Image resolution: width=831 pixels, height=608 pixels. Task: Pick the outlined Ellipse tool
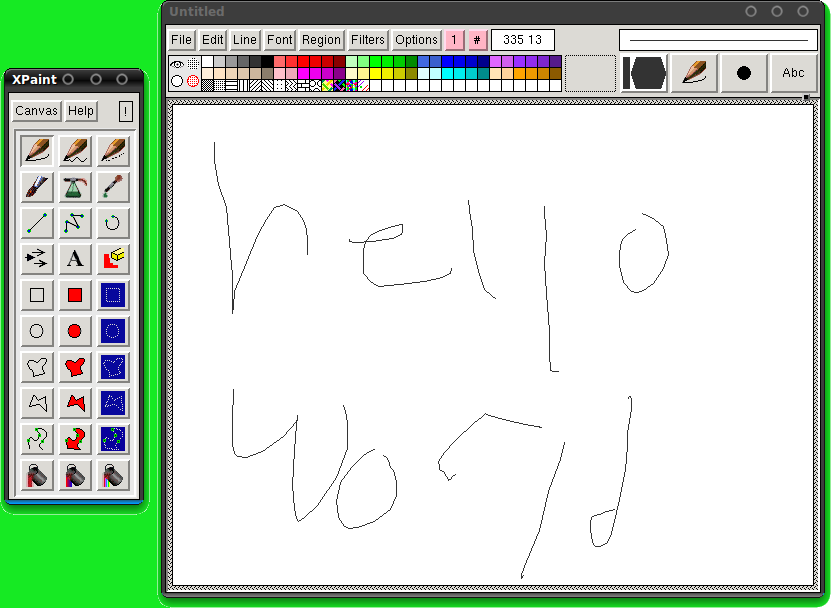coord(36,331)
